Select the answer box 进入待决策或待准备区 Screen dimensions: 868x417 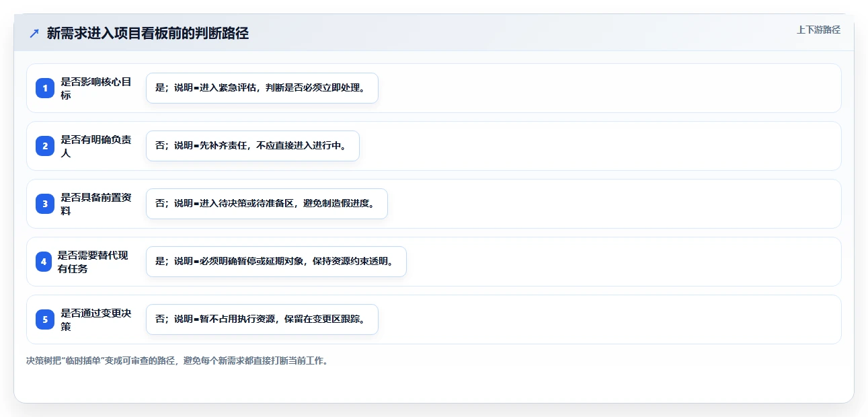click(x=267, y=204)
